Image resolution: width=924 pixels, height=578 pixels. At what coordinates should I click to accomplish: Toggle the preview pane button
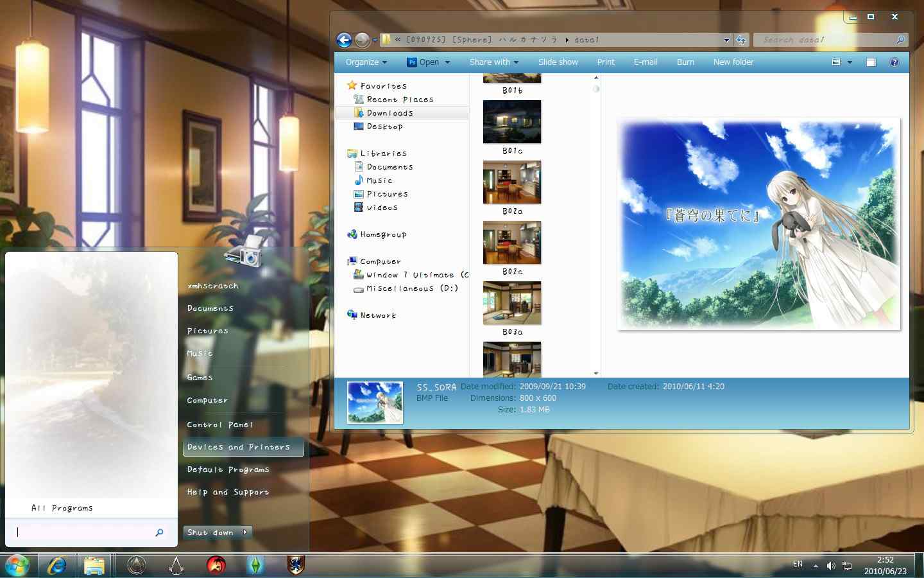click(x=871, y=62)
